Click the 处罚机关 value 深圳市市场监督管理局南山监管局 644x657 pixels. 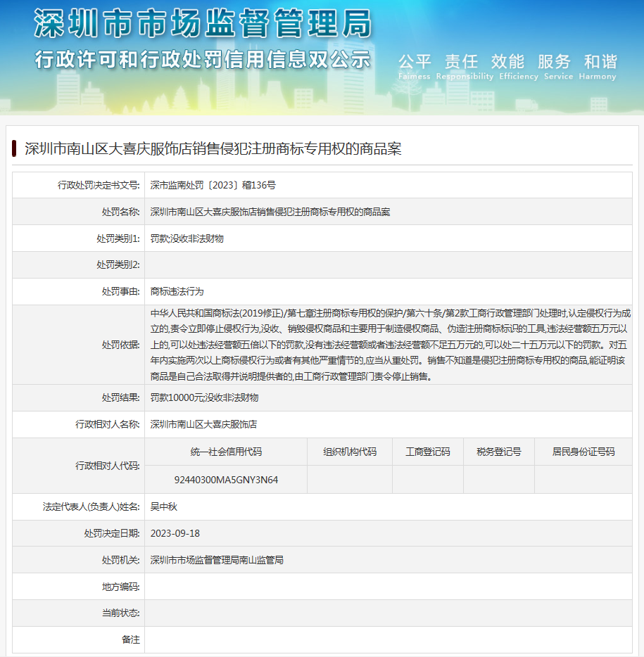point(217,560)
